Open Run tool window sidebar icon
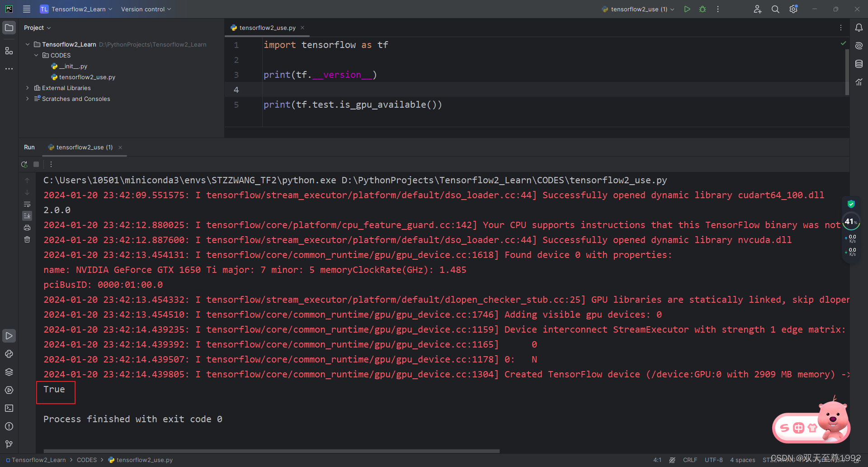This screenshot has width=868, height=467. 9,336
